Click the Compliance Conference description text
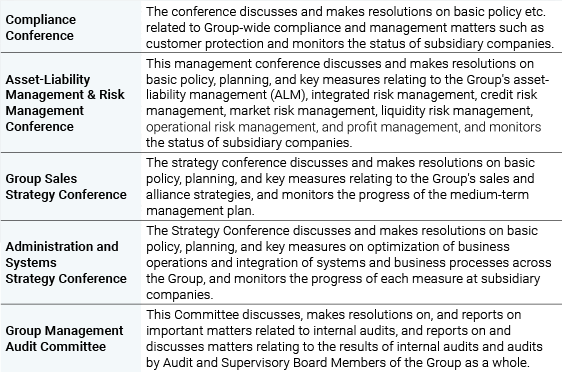Image resolution: width=562 pixels, height=372 pixels. point(350,28)
